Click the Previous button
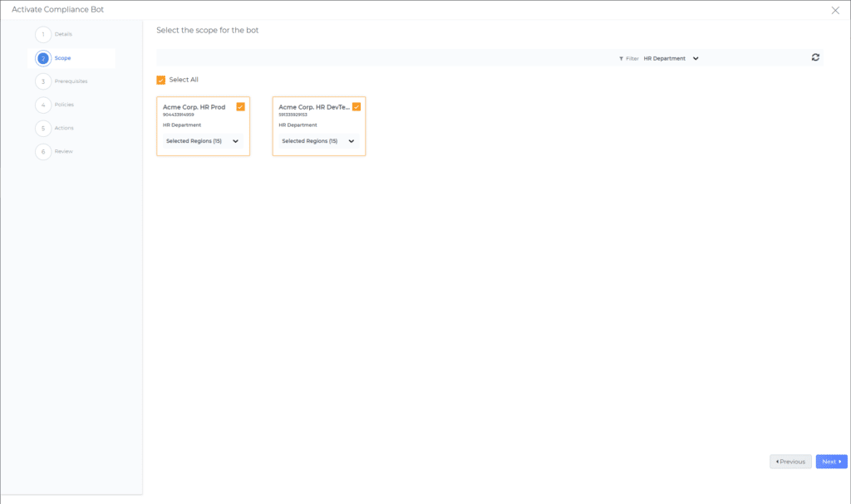The width and height of the screenshot is (851, 504). (x=790, y=462)
